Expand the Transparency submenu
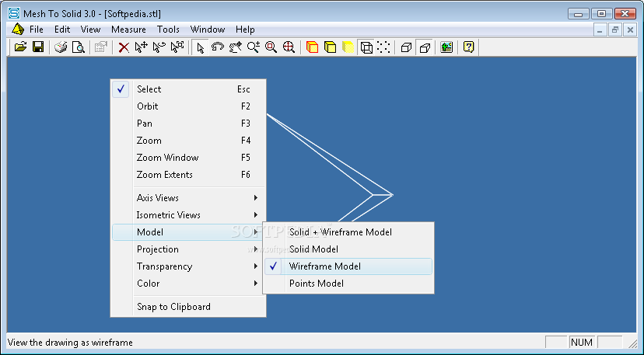The image size is (644, 355). [188, 266]
